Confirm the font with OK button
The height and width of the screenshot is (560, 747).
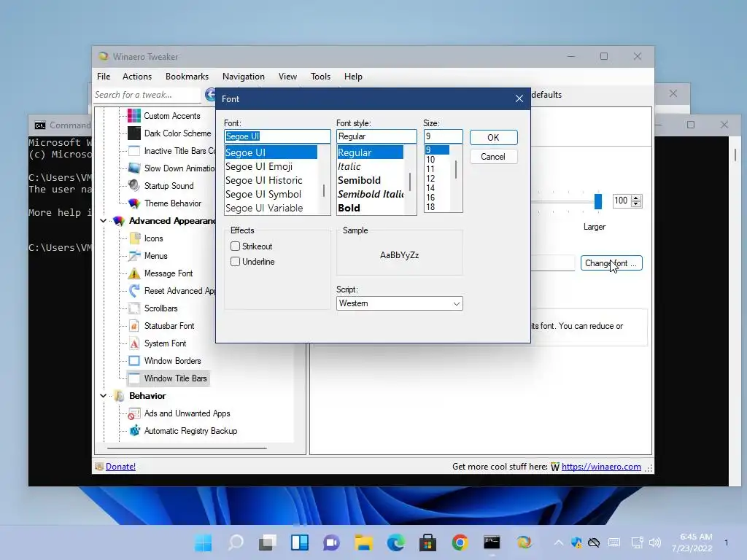coord(493,137)
